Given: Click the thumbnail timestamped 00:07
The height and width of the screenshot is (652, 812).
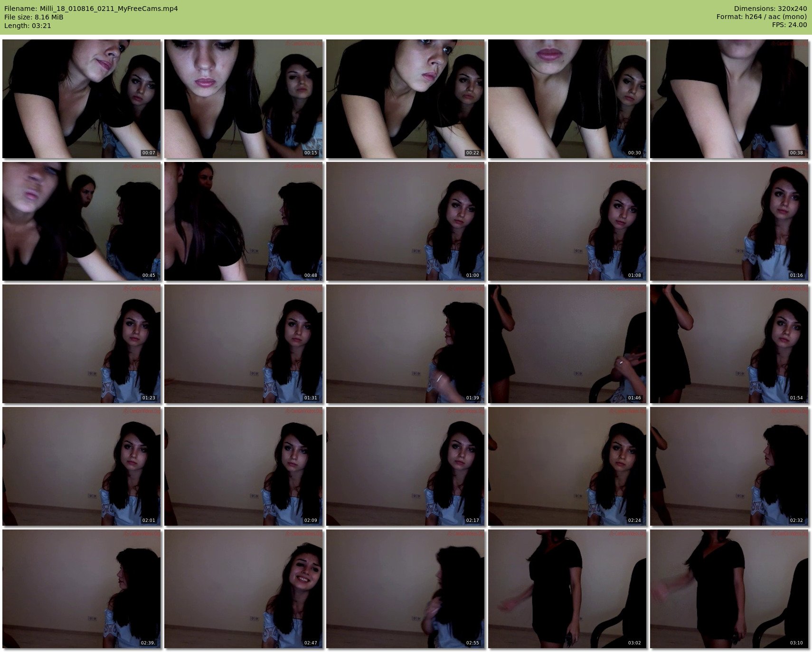Looking at the screenshot, I should coord(82,99).
